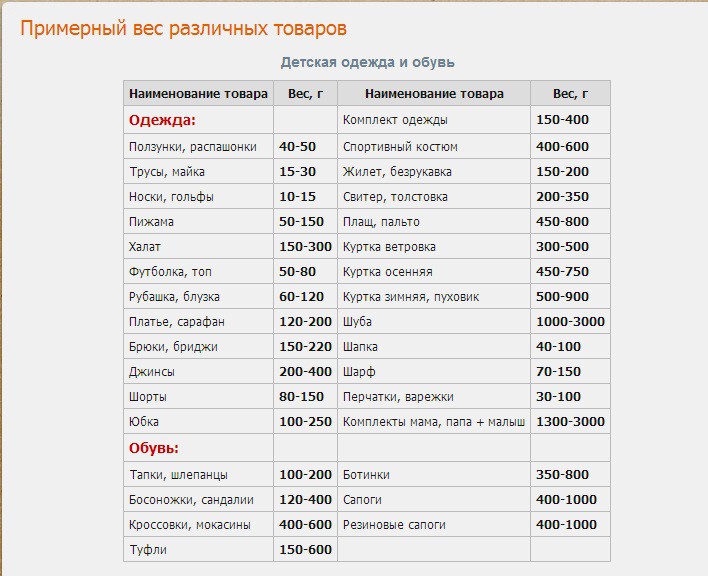Click the weight value "120-200"
The height and width of the screenshot is (576, 708).
(x=305, y=322)
